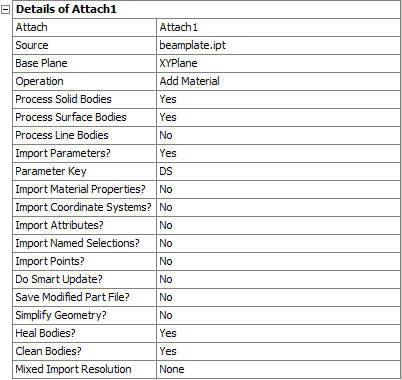Select Import Named Selections? No value
The image size is (402, 380).
click(x=278, y=243)
